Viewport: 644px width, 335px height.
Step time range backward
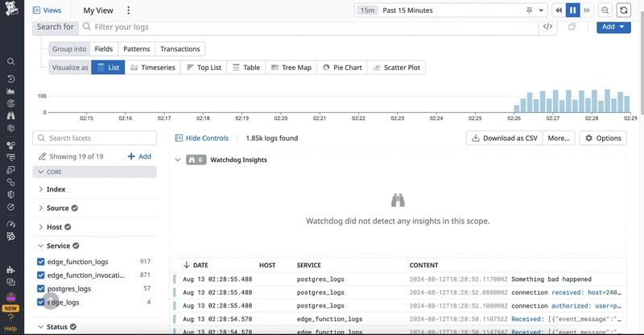coord(559,10)
